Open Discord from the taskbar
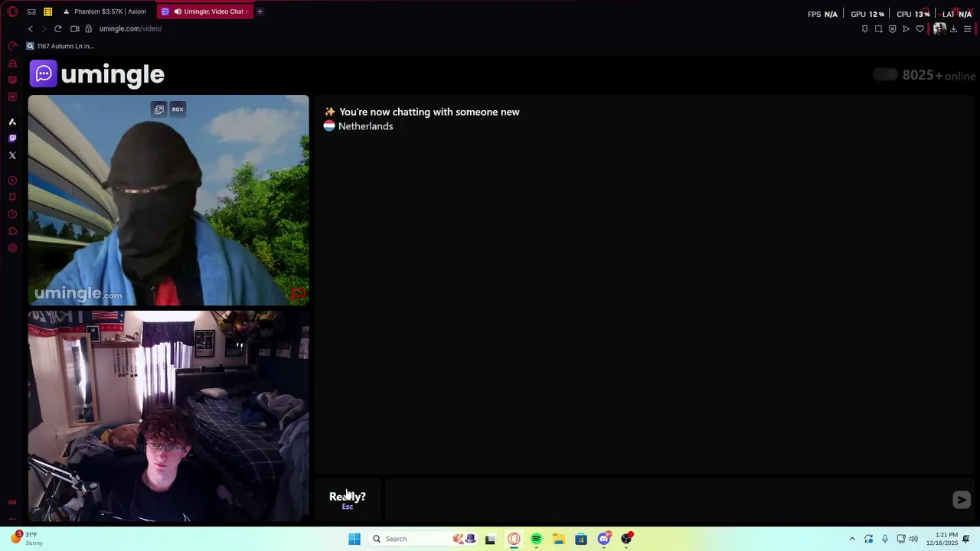This screenshot has height=551, width=980. pyautogui.click(x=604, y=539)
